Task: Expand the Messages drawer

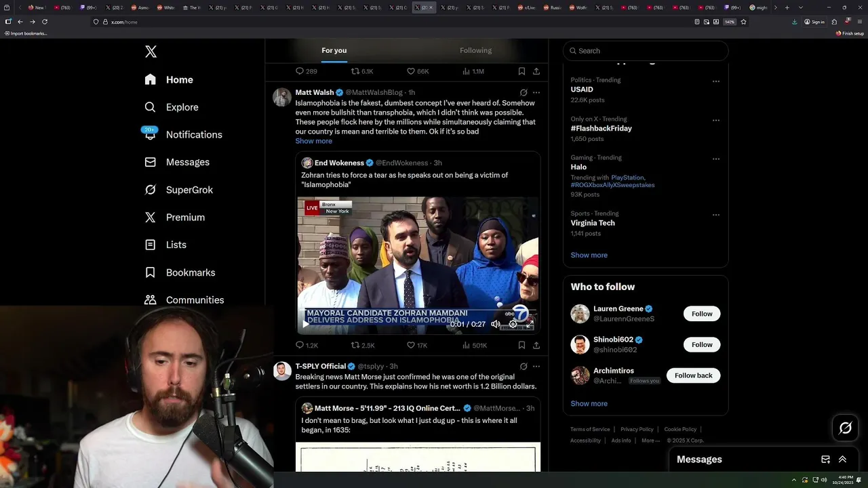Action: (x=842, y=459)
